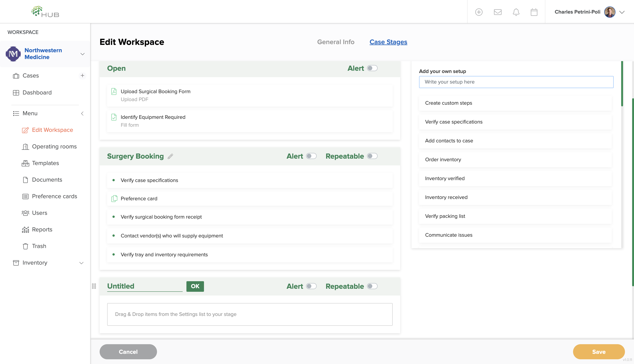The image size is (634, 364).
Task: Open the user account dropdown chevron
Action: point(622,12)
